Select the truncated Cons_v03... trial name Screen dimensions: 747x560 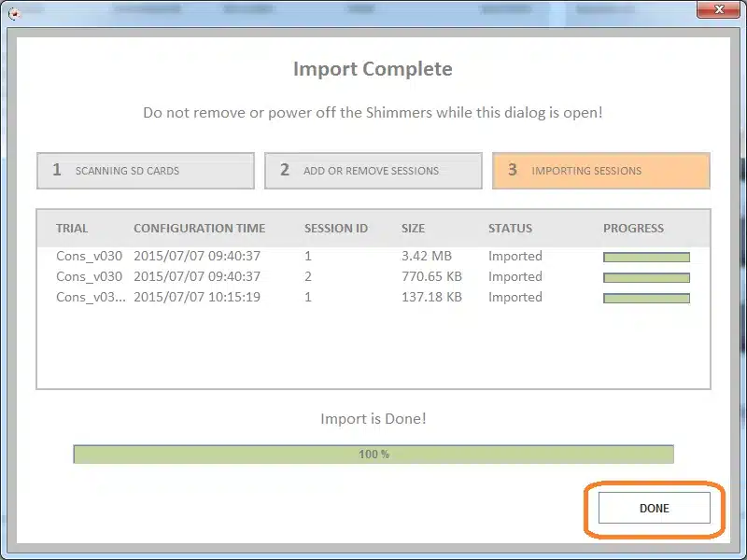click(x=91, y=297)
